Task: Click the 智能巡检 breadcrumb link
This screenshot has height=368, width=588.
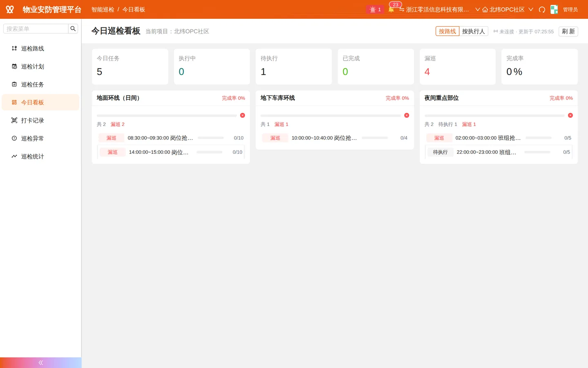Action: pyautogui.click(x=103, y=9)
